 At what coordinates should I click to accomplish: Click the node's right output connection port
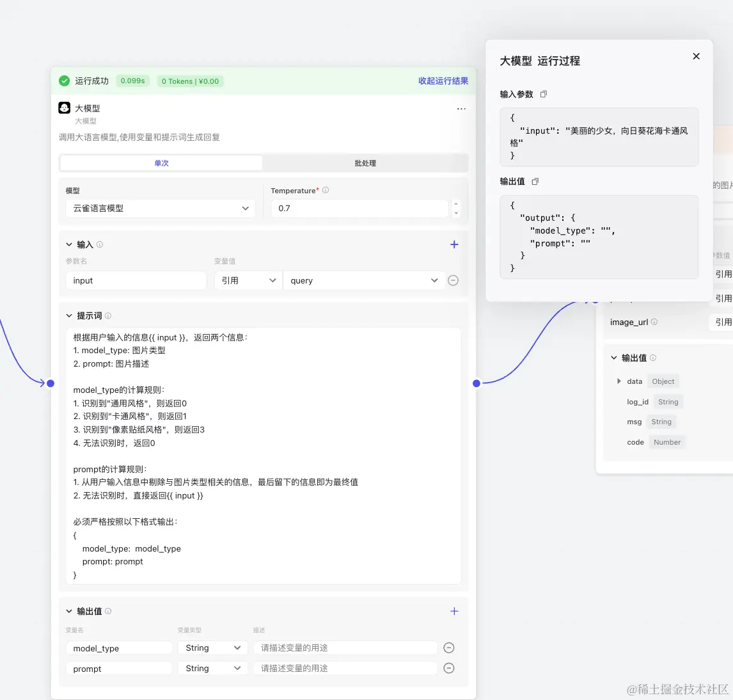click(477, 383)
